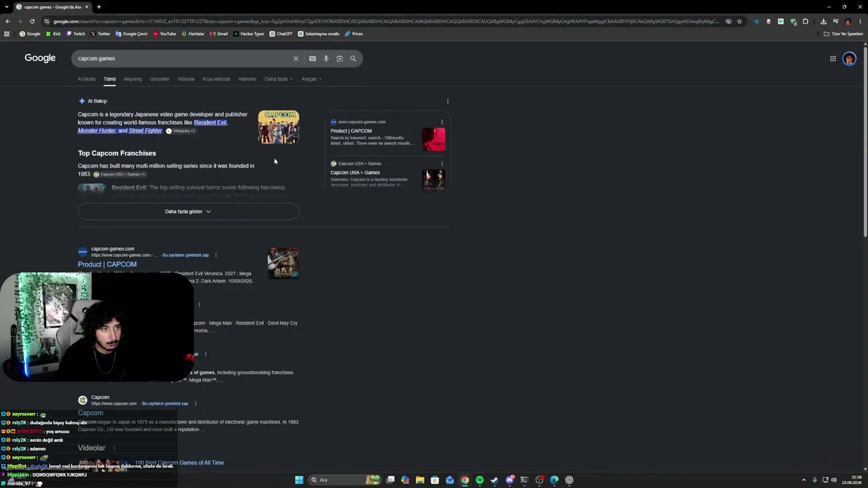This screenshot has height=488, width=868.
Task: Open Capcom USA > Games source card
Action: pyautogui.click(x=387, y=176)
